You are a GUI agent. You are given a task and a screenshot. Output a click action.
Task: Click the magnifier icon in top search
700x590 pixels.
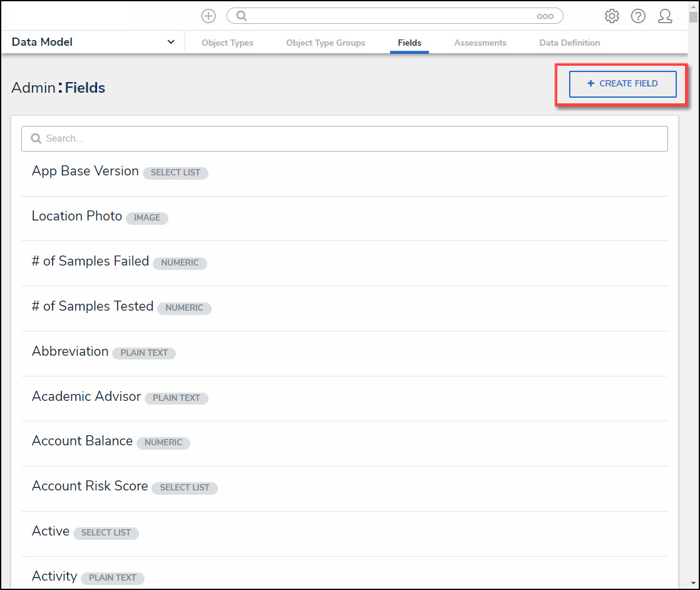242,16
